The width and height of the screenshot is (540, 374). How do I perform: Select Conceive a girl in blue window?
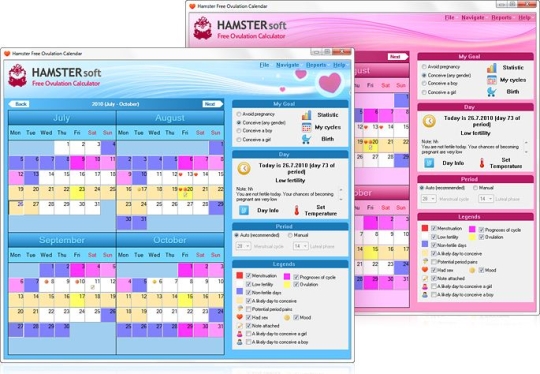coord(238,139)
